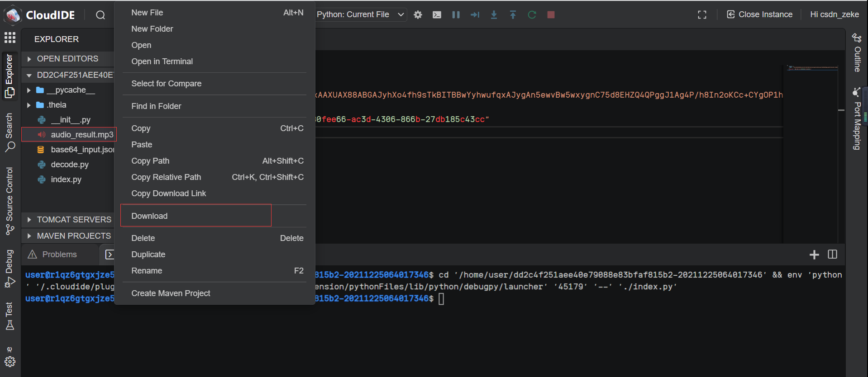Restart the debug session
The image size is (868, 377).
pyautogui.click(x=532, y=15)
